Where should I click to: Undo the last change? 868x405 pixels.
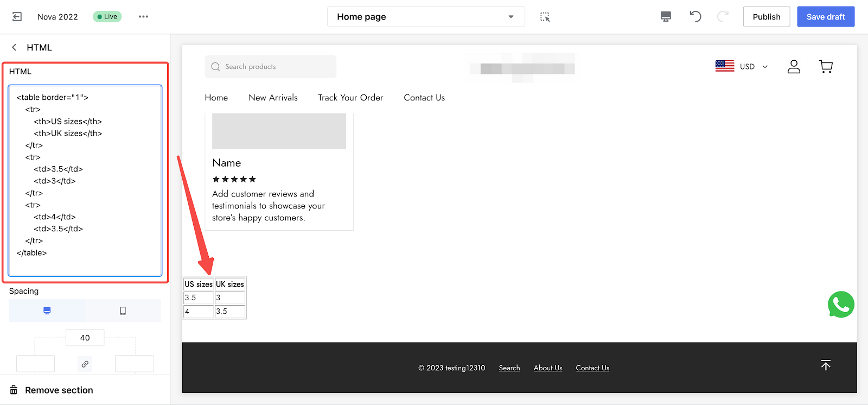coord(695,17)
